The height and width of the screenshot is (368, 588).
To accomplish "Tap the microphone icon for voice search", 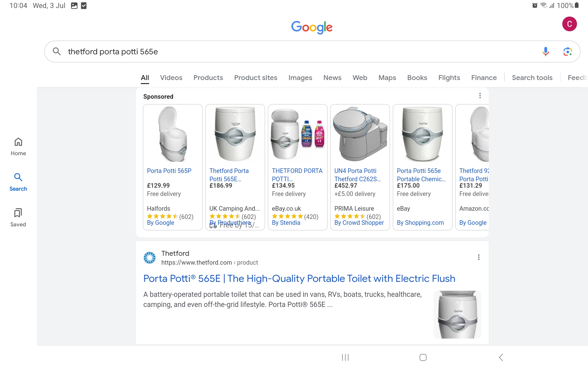I will 546,52.
